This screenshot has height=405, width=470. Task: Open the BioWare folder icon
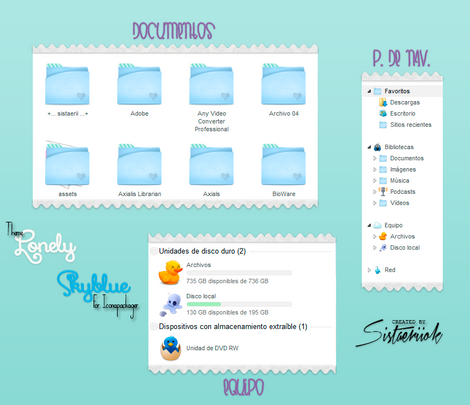pyautogui.click(x=283, y=165)
